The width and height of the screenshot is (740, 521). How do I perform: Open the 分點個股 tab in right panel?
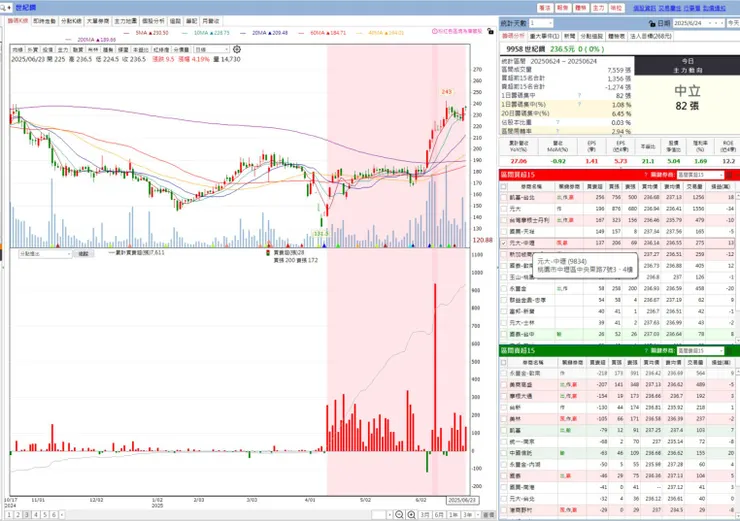[591, 36]
